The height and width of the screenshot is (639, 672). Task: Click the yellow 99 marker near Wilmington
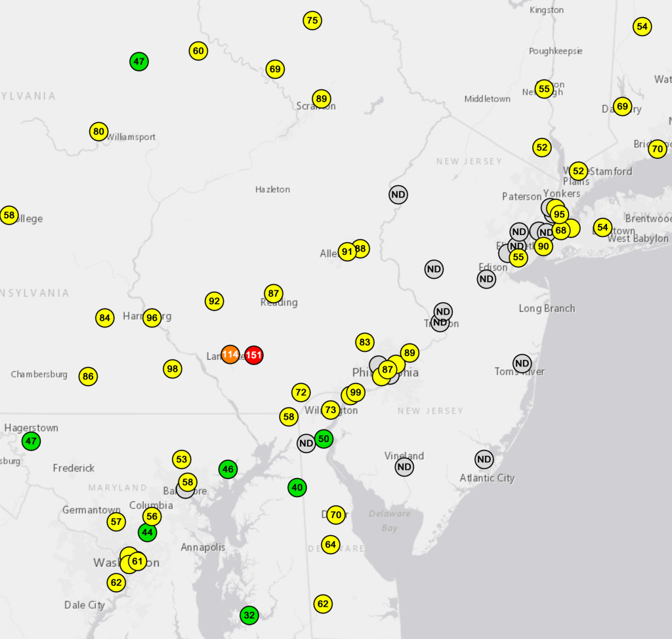point(356,393)
